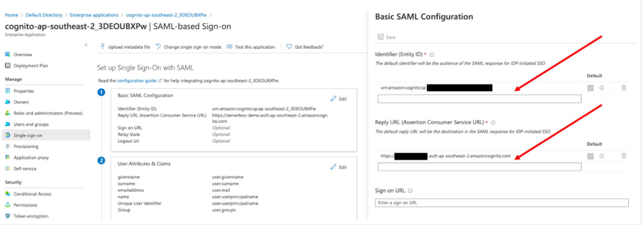Open the configuration guide link
Image resolution: width=644 pixels, height=225 pixels.
(x=137, y=81)
